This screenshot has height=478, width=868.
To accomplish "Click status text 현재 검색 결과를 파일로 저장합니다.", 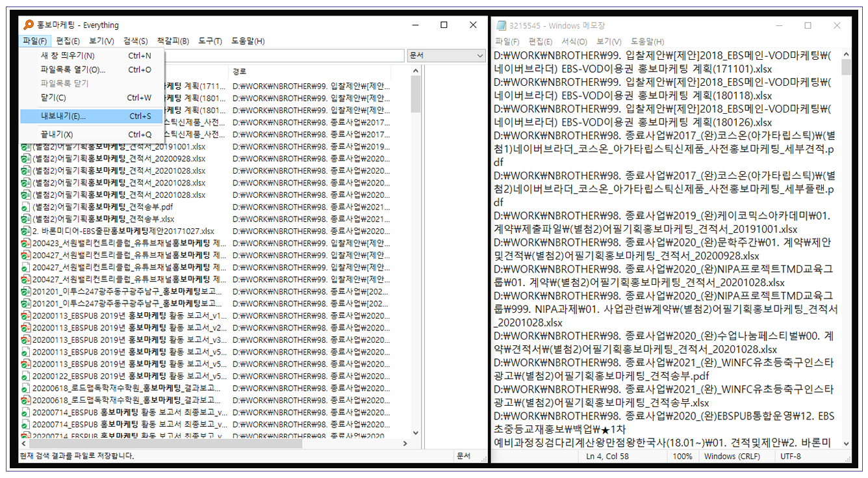I will pyautogui.click(x=77, y=456).
